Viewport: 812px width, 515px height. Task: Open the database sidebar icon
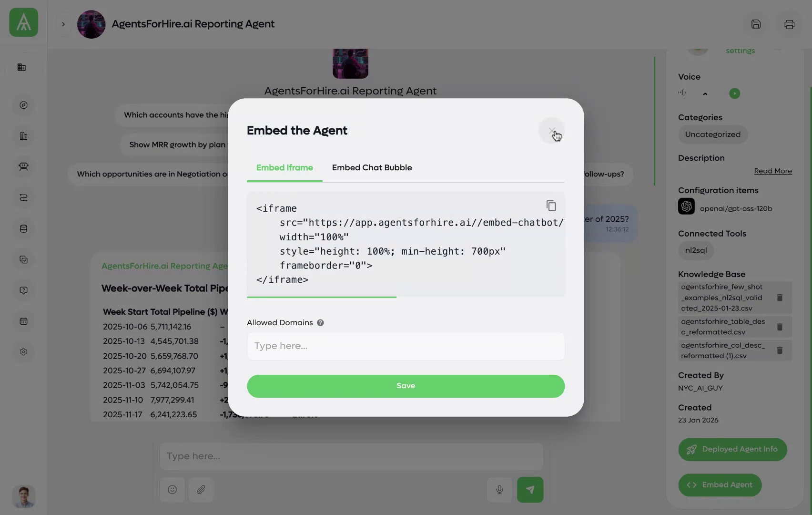point(23,228)
